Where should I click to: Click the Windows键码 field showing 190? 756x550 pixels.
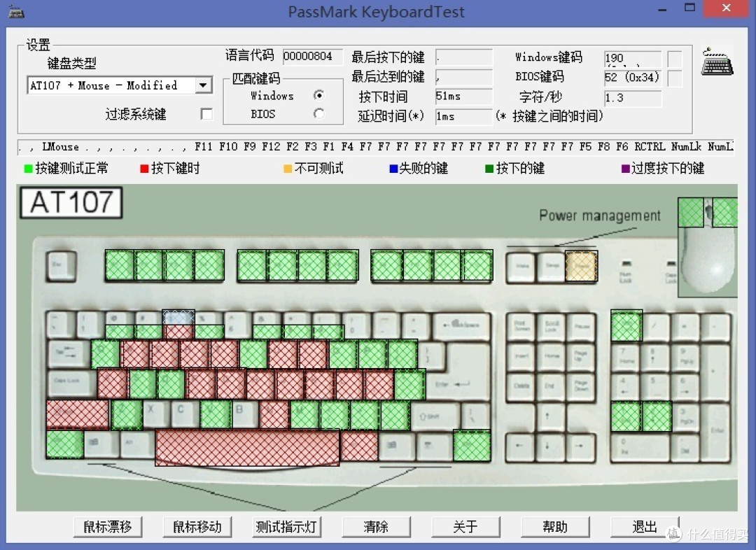click(633, 58)
